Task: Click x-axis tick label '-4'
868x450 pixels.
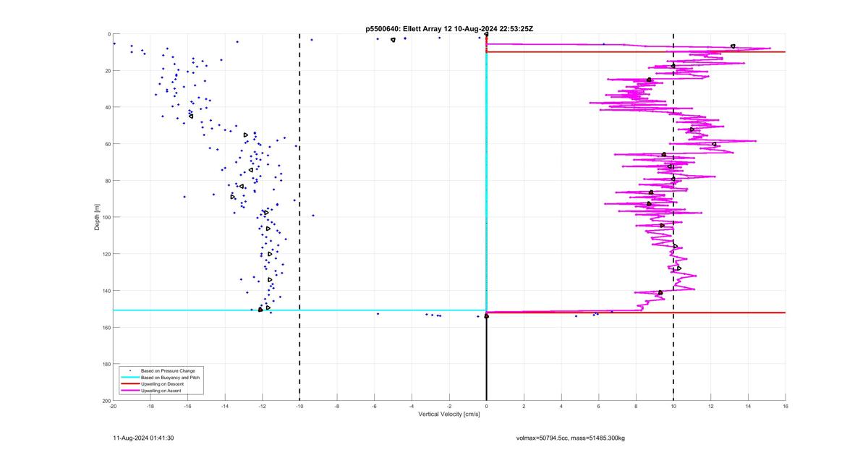Action: 412,406
